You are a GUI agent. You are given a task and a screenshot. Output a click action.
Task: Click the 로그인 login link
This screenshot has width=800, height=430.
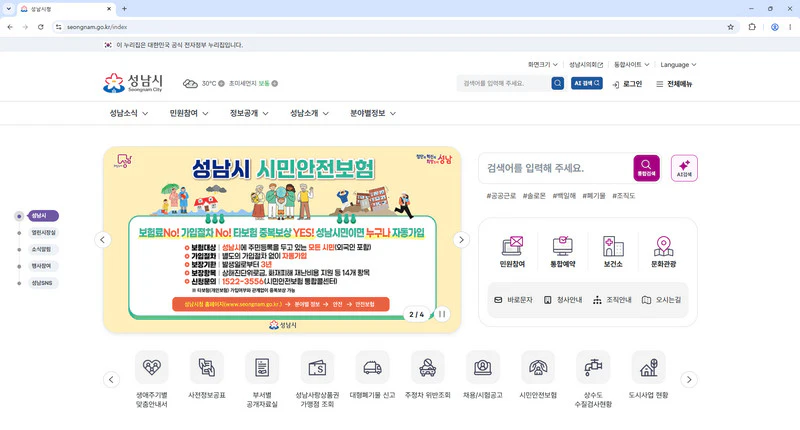[627, 84]
